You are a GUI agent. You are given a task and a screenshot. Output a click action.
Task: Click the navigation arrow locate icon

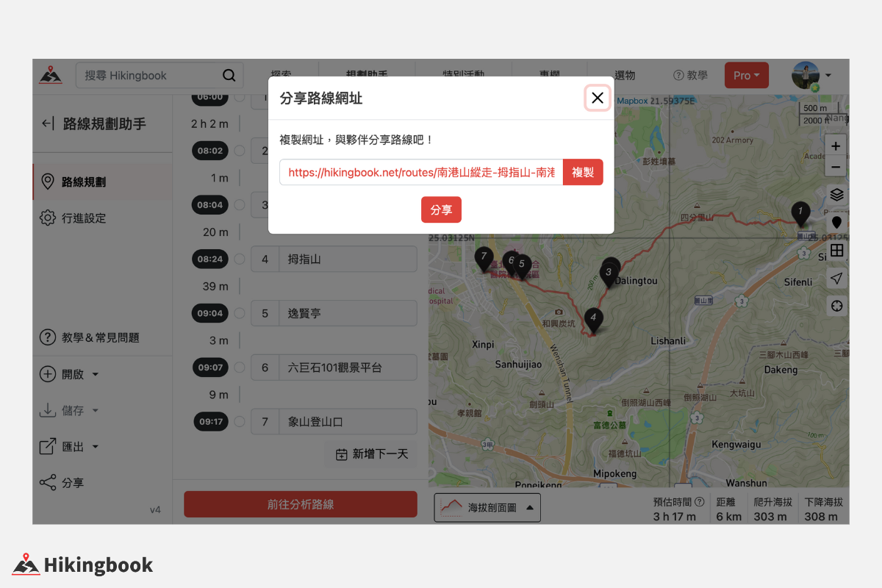coord(836,278)
